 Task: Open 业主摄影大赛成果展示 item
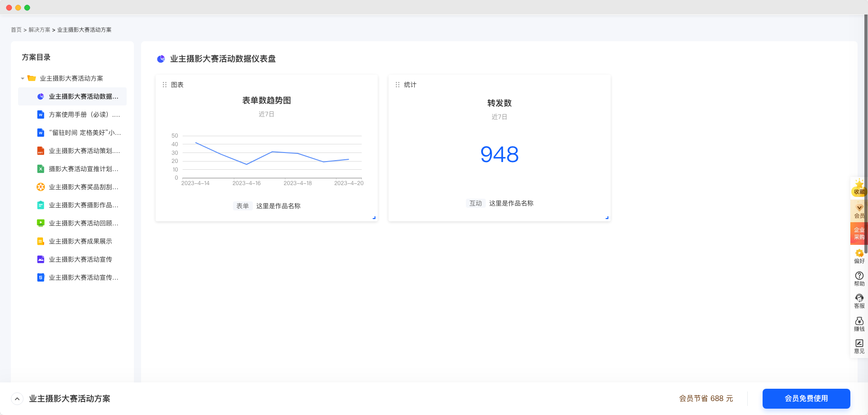pos(81,241)
